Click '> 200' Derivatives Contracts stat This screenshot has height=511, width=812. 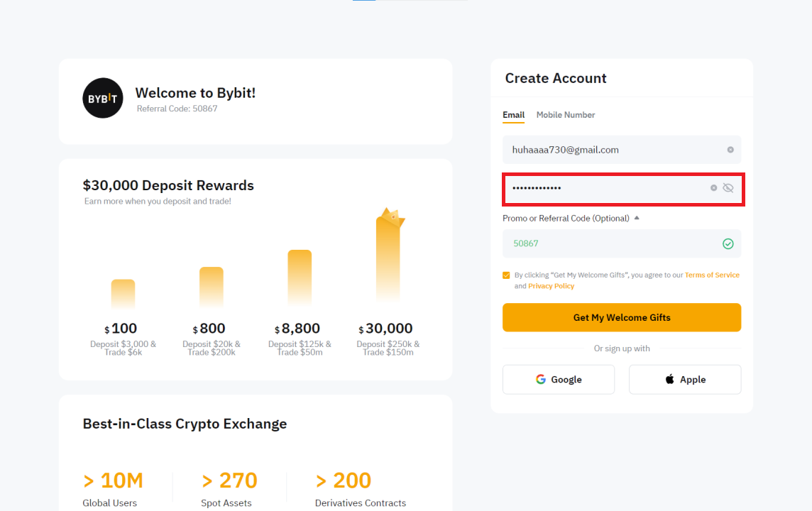[x=344, y=480]
